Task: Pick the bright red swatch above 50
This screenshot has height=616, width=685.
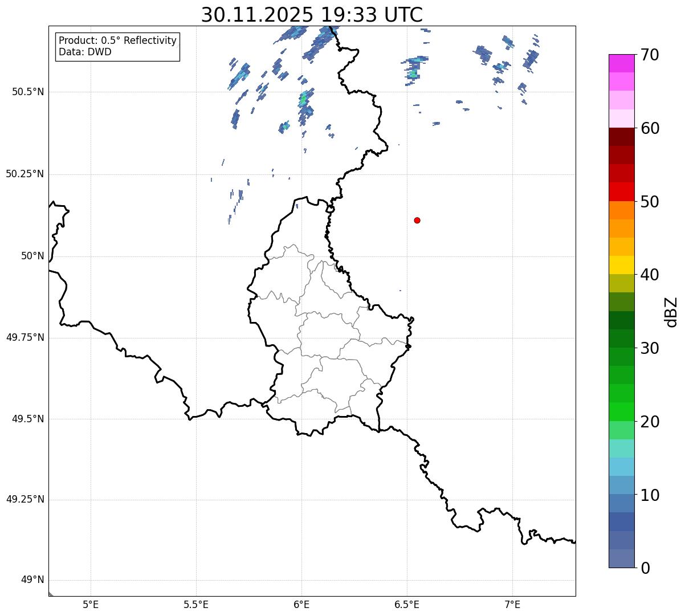Action: [621, 192]
